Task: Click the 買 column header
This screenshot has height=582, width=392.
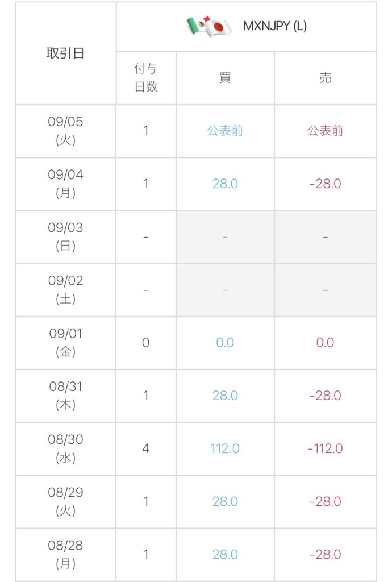Action: (225, 78)
